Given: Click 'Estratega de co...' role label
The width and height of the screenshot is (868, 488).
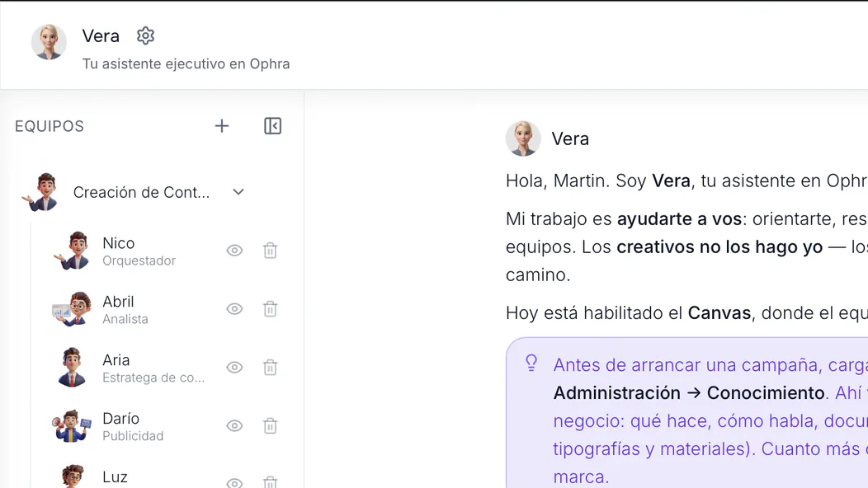Looking at the screenshot, I should (x=153, y=378).
